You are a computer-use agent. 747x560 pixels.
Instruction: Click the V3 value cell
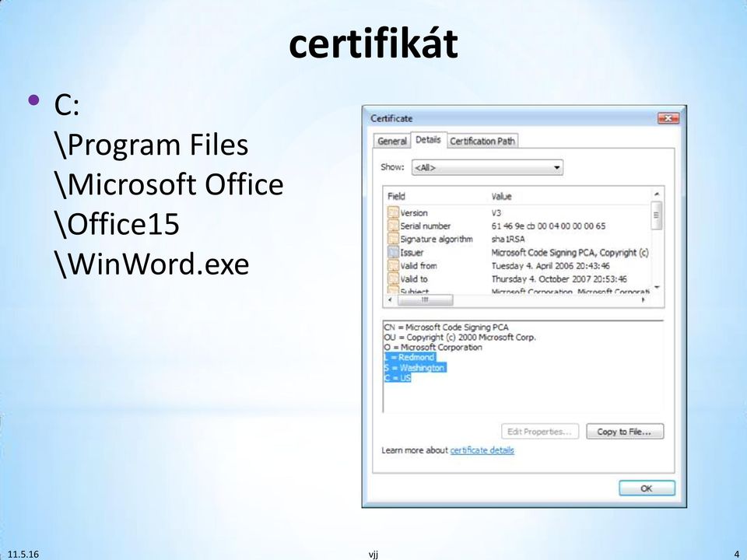(x=496, y=213)
